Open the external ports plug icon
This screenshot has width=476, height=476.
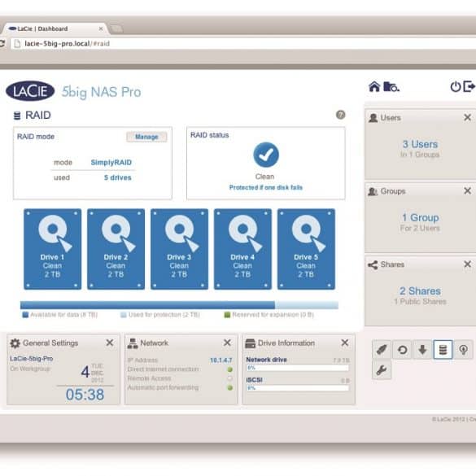click(x=382, y=350)
